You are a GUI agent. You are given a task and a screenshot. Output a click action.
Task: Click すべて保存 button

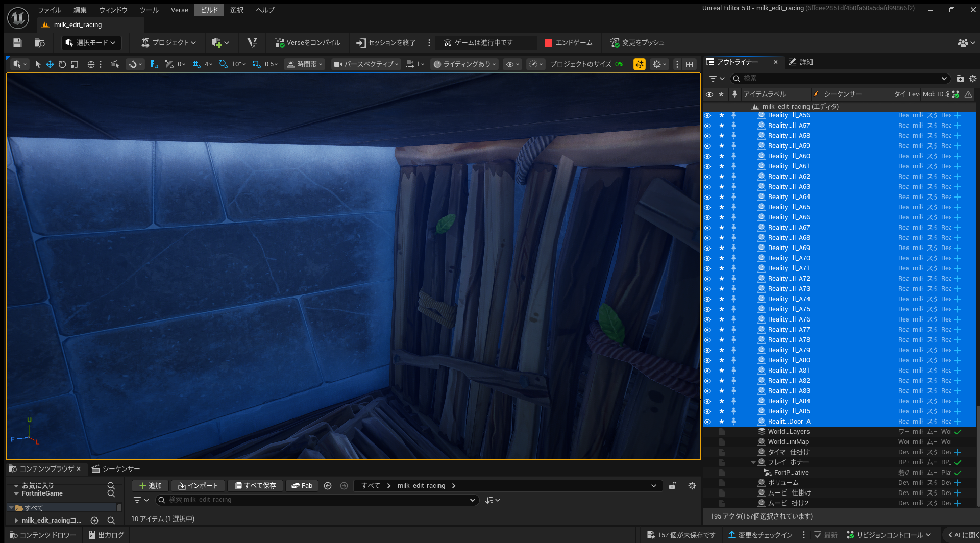pos(255,486)
